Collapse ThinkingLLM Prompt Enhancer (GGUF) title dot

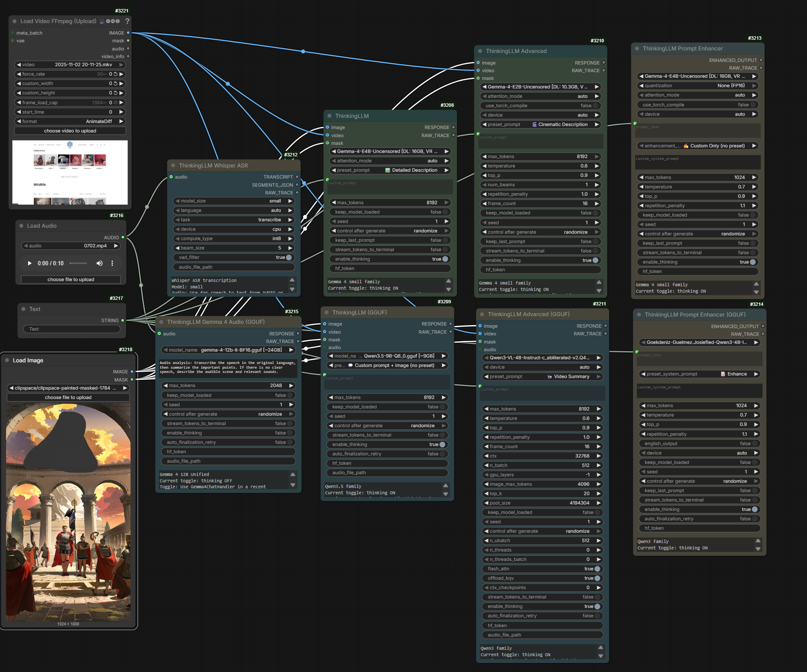point(639,314)
